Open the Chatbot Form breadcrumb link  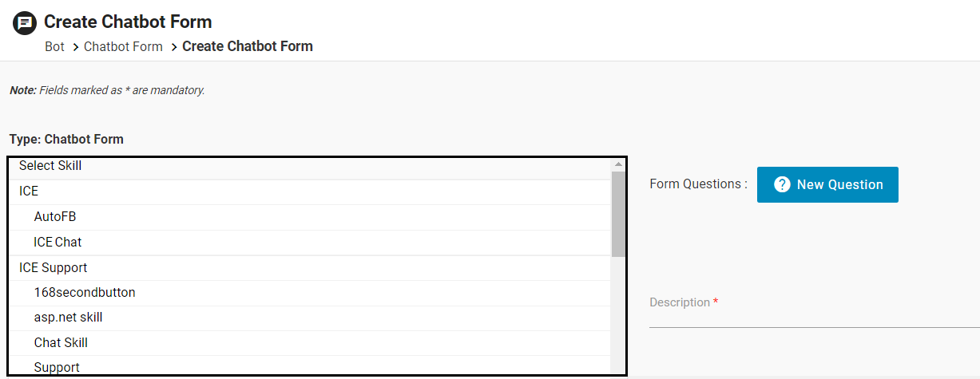[x=123, y=46]
